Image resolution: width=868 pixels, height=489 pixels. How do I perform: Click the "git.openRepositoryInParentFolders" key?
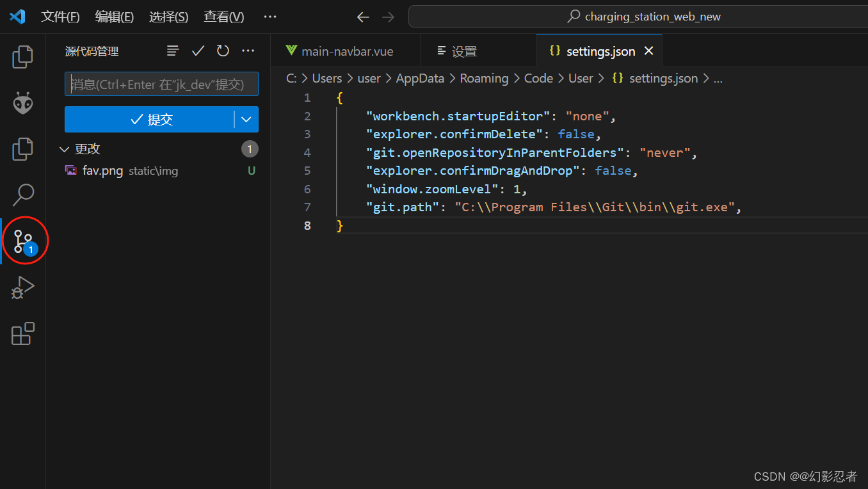[495, 152]
